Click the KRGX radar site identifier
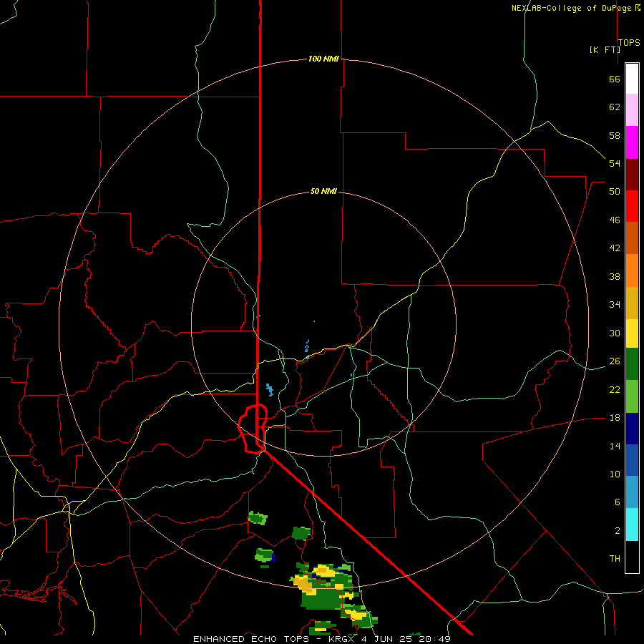Screen dimensions: 644x644 pos(341,639)
